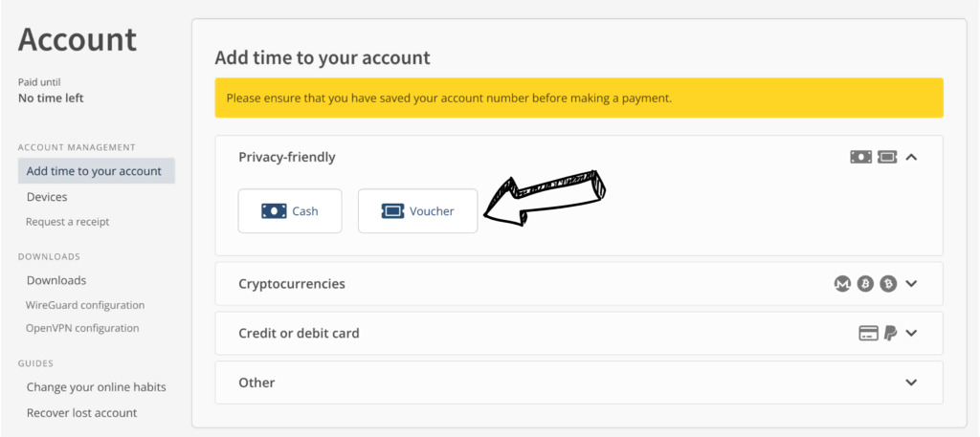
Task: Go to Devices in sidebar
Action: point(47,197)
